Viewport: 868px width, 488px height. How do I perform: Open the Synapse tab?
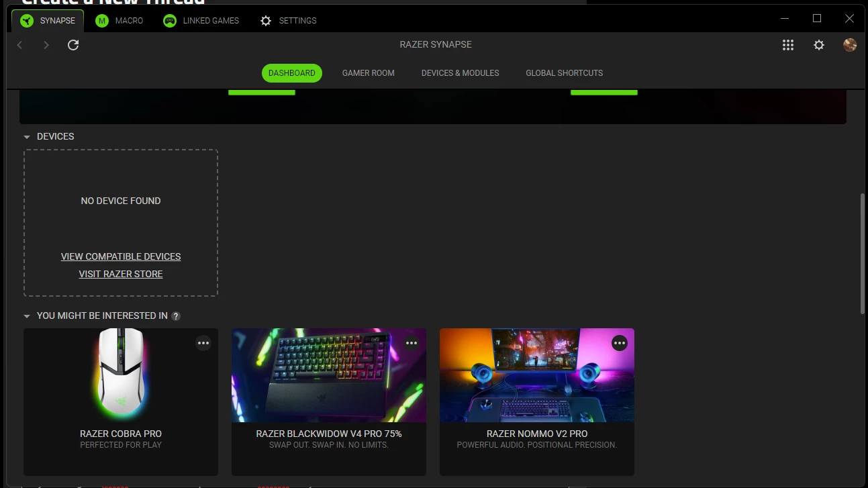(48, 21)
